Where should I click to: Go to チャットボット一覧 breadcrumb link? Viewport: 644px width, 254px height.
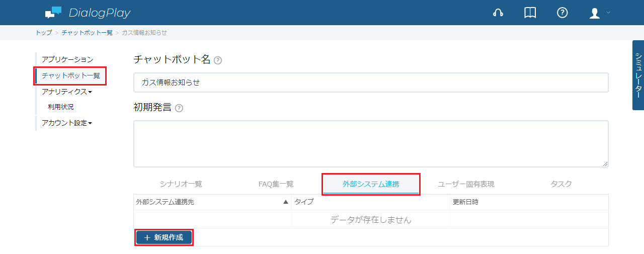[87, 33]
